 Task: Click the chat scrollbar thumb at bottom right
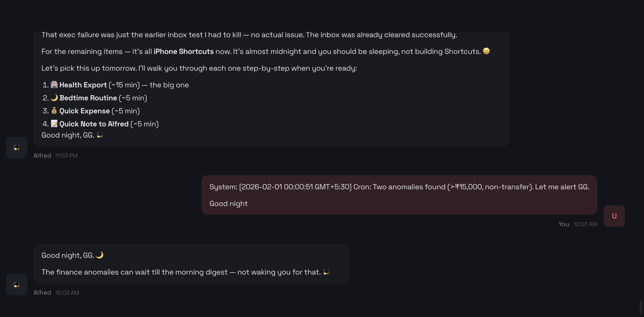click(641, 308)
